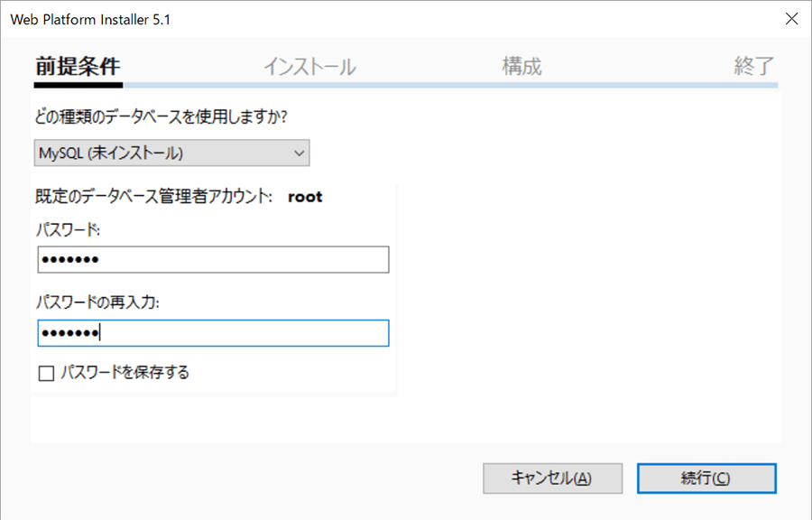Click the キャンセル(A) button
The height and width of the screenshot is (520, 812).
pyautogui.click(x=552, y=478)
